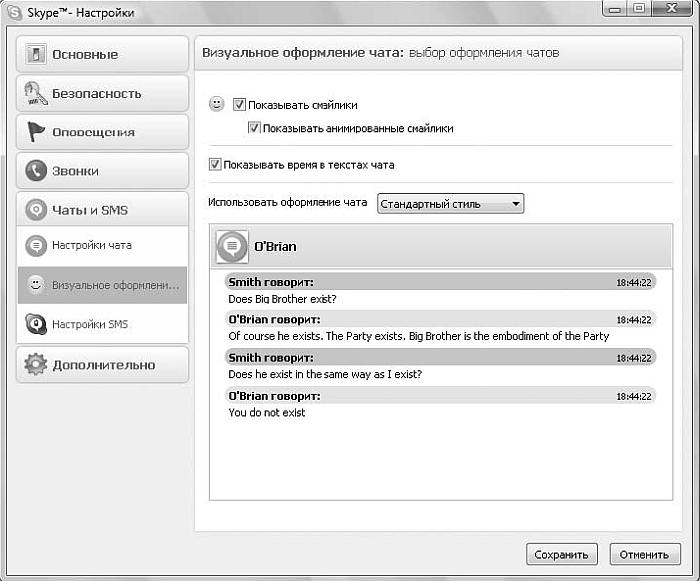This screenshot has height=581, width=700.
Task: Click the Основные section icon
Action: click(36, 54)
